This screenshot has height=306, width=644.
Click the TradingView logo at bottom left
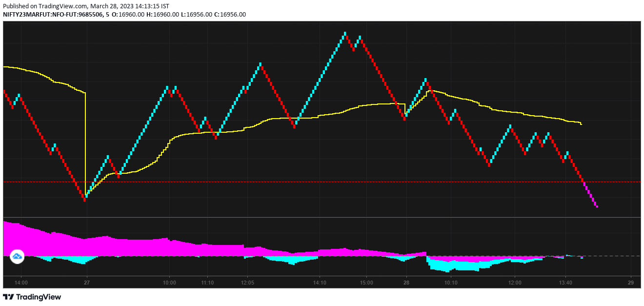(x=32, y=297)
